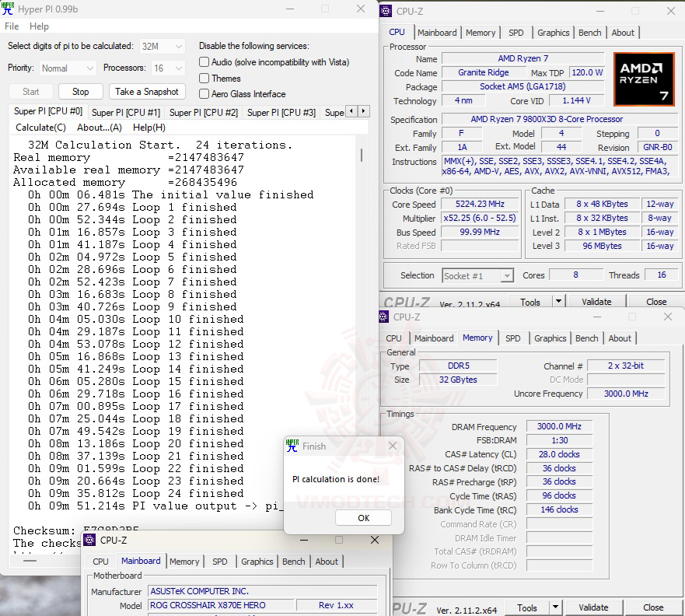Click the Multiplier x52.25 value

(480, 218)
